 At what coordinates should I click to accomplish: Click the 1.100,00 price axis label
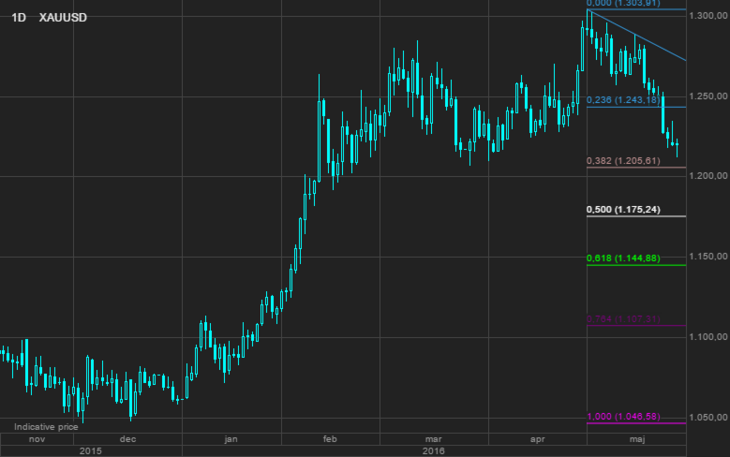coord(706,337)
